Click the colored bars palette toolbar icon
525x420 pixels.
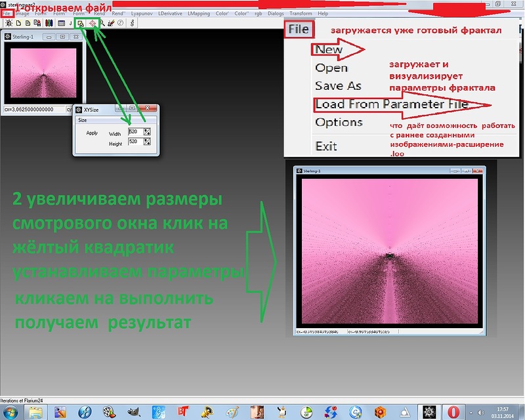[x=49, y=22]
